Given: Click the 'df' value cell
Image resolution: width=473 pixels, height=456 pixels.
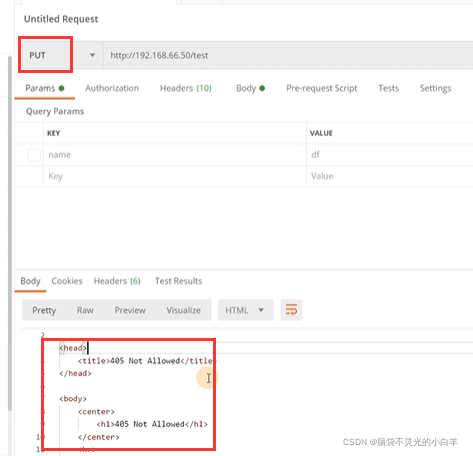Looking at the screenshot, I should point(390,155).
